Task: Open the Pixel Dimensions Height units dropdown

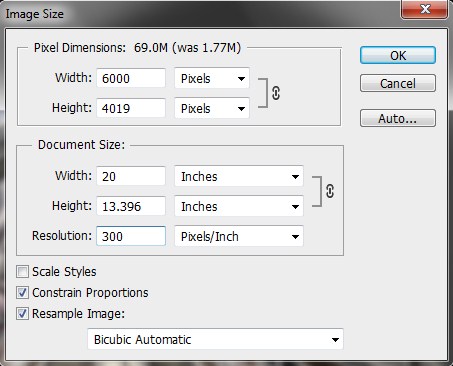Action: click(x=212, y=108)
